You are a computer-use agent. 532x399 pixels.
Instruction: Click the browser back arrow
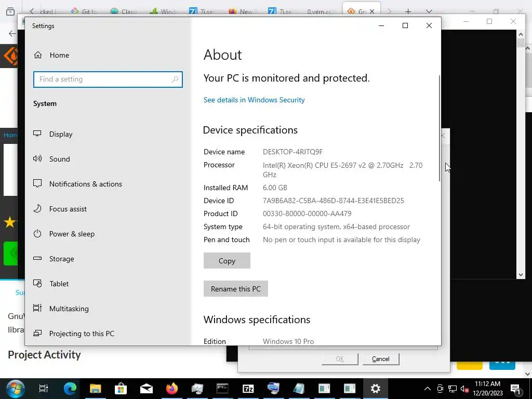tap(12, 33)
